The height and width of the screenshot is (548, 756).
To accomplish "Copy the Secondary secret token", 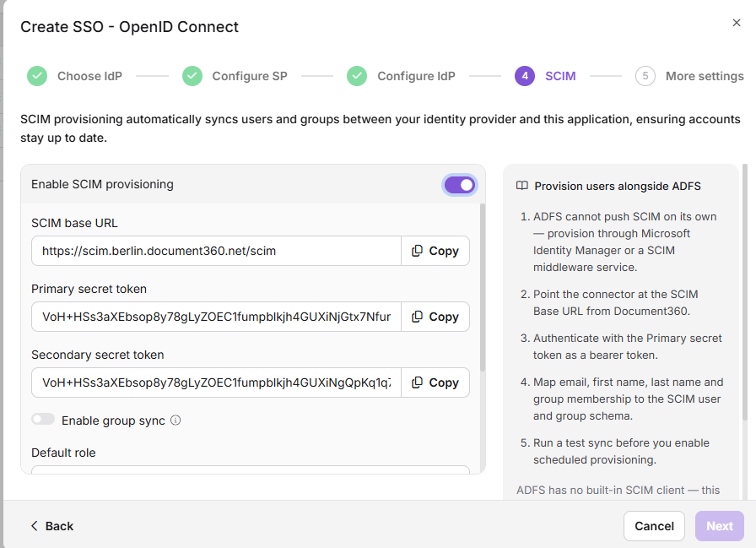I will (x=435, y=383).
